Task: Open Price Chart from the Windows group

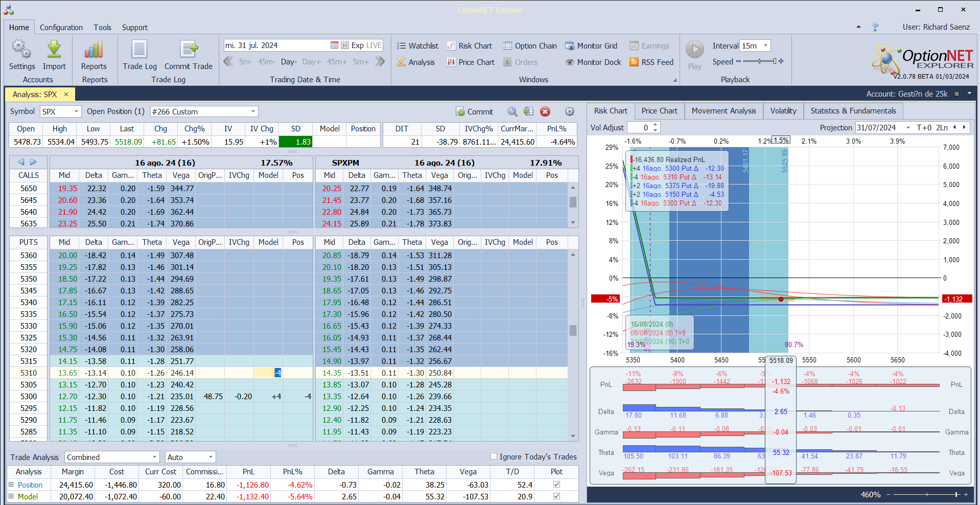Action: coord(471,62)
